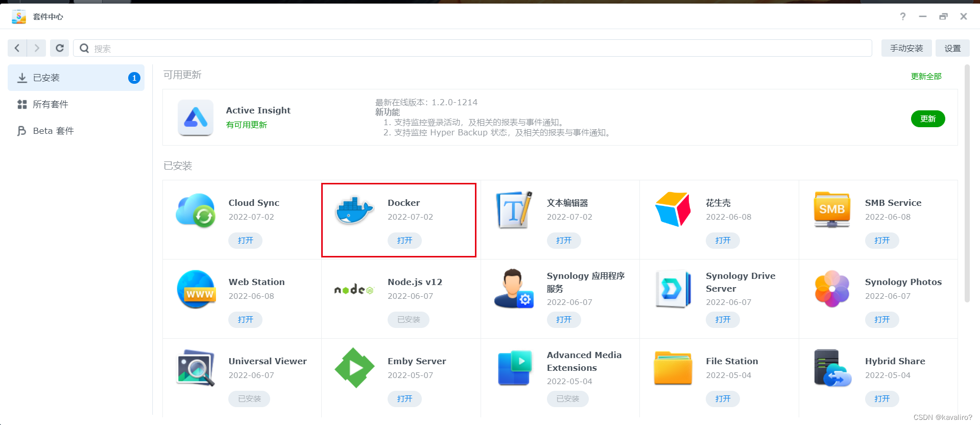Click the update count badge on 已安装

(134, 78)
